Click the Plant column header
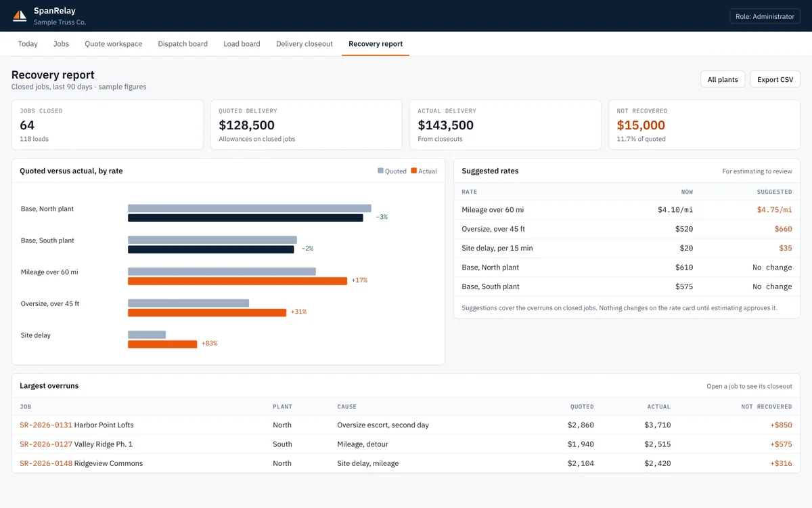 pyautogui.click(x=282, y=407)
